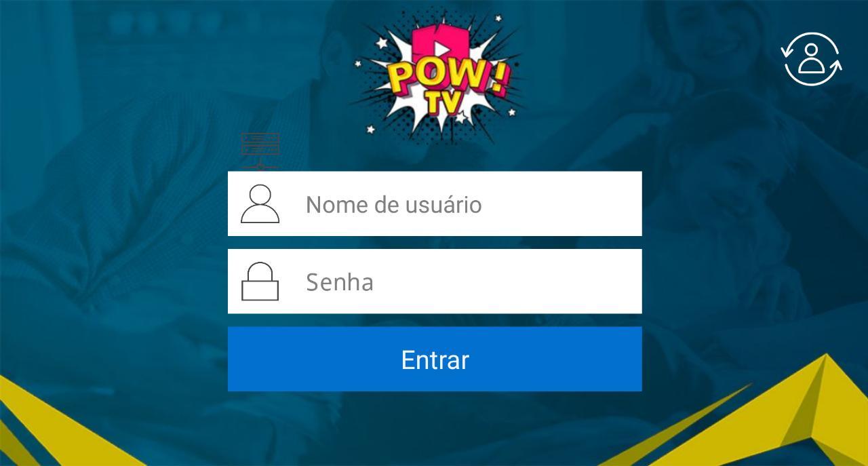Click the pink play symbol in logo
Screen dimensions: 868x466
(439, 49)
